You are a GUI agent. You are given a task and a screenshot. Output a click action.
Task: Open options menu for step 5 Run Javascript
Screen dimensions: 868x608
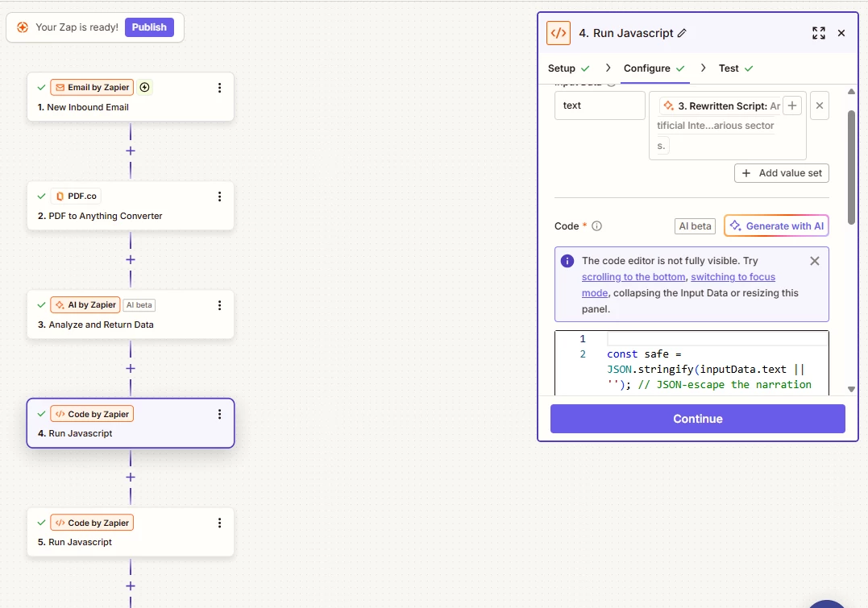[x=220, y=523]
